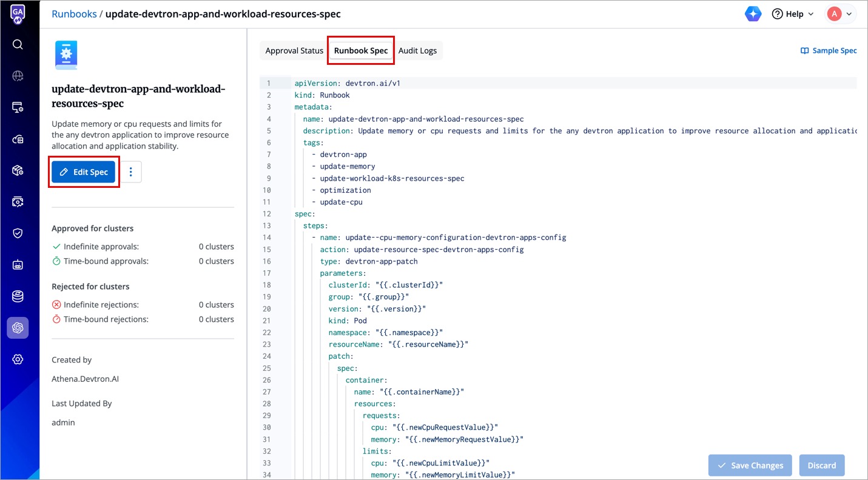868x480 pixels.
Task: Click the Help question-mark icon
Action: pyautogui.click(x=779, y=13)
